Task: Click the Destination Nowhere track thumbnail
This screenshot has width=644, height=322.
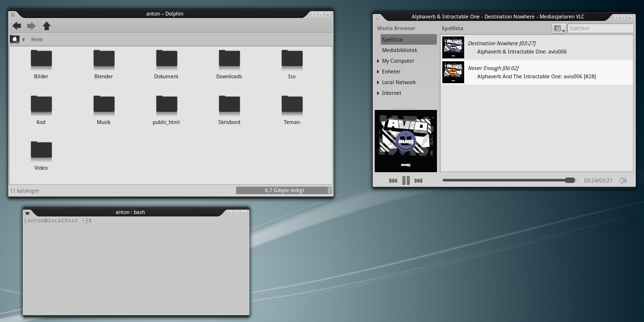Action: [453, 48]
